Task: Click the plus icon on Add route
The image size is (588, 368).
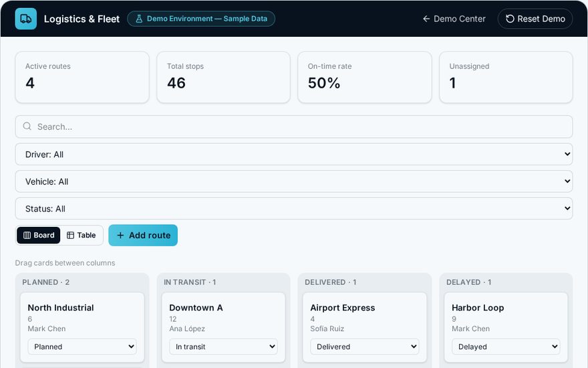Action: tap(120, 235)
